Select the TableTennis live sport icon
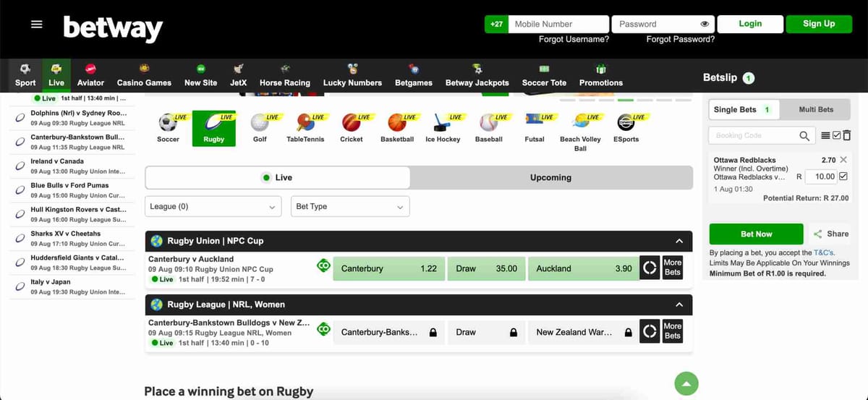868x400 pixels. (305, 128)
